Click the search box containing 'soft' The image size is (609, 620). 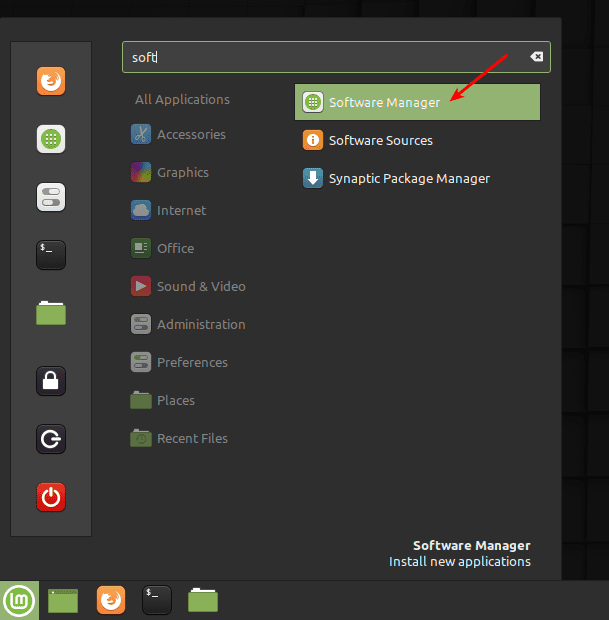(x=336, y=57)
